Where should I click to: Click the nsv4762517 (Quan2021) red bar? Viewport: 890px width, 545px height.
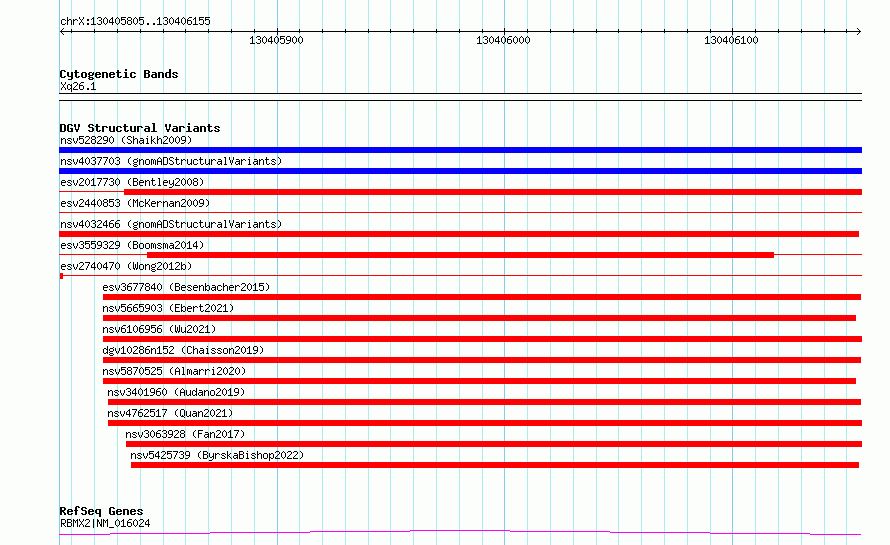click(485, 423)
